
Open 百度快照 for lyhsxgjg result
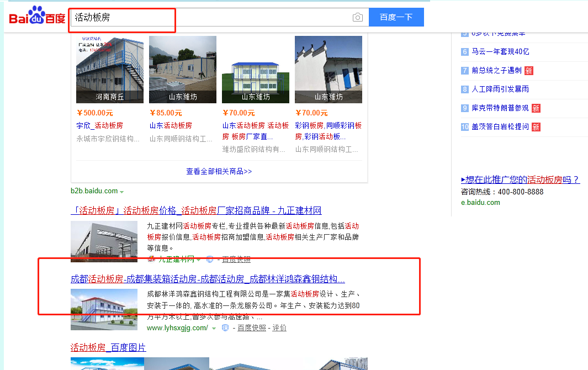(x=252, y=328)
